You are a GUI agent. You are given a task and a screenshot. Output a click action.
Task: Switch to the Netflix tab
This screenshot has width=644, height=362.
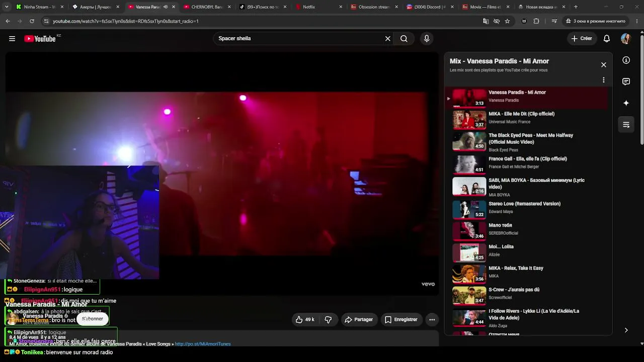point(318,7)
